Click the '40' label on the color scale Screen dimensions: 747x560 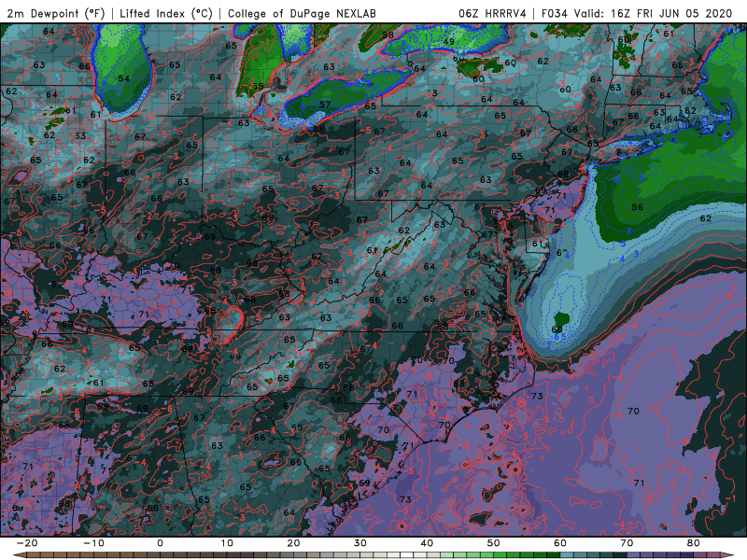coord(427,543)
